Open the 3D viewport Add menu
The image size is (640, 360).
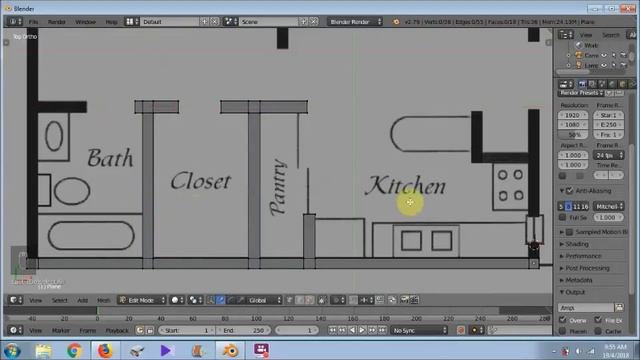coord(82,300)
